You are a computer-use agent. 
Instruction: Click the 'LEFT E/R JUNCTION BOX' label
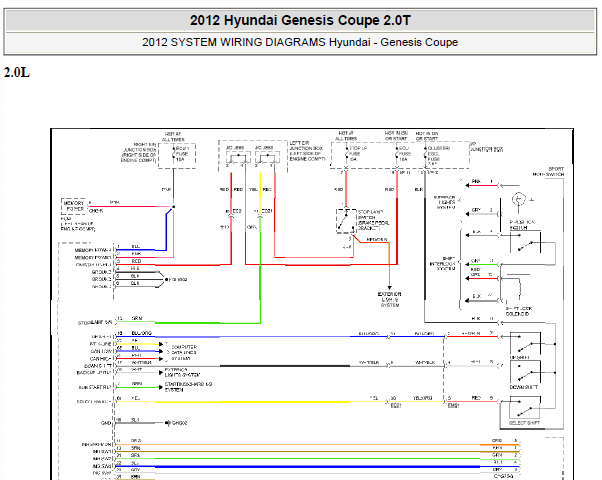coord(307,151)
